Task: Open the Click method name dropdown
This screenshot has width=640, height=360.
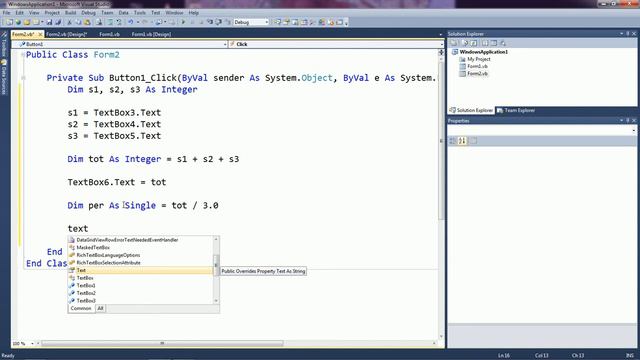Action: pos(441,44)
